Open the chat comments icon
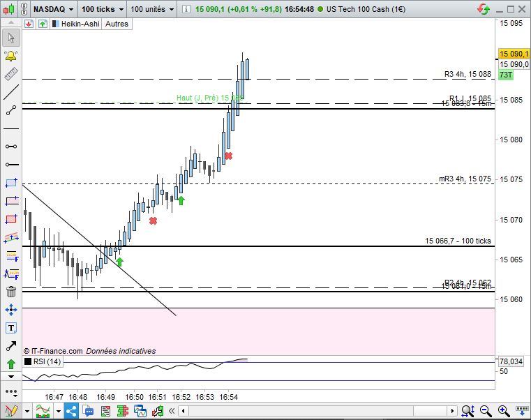 pyautogui.click(x=89, y=411)
